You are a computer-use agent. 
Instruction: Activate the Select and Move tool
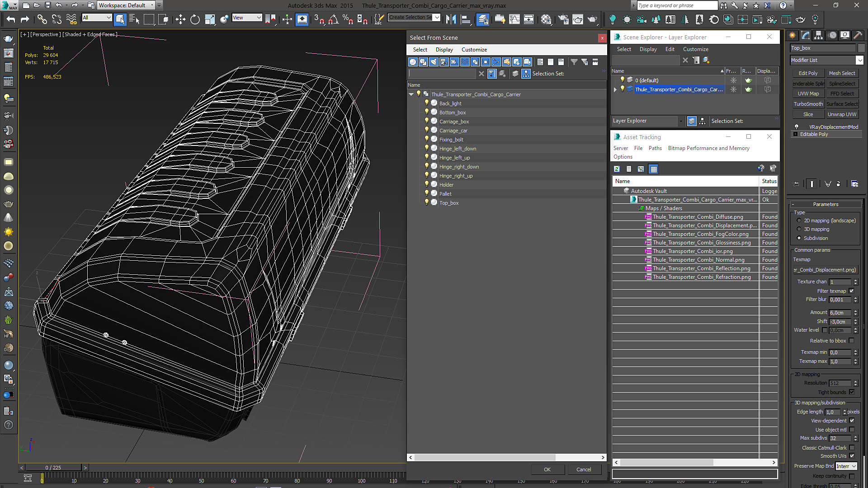(180, 19)
